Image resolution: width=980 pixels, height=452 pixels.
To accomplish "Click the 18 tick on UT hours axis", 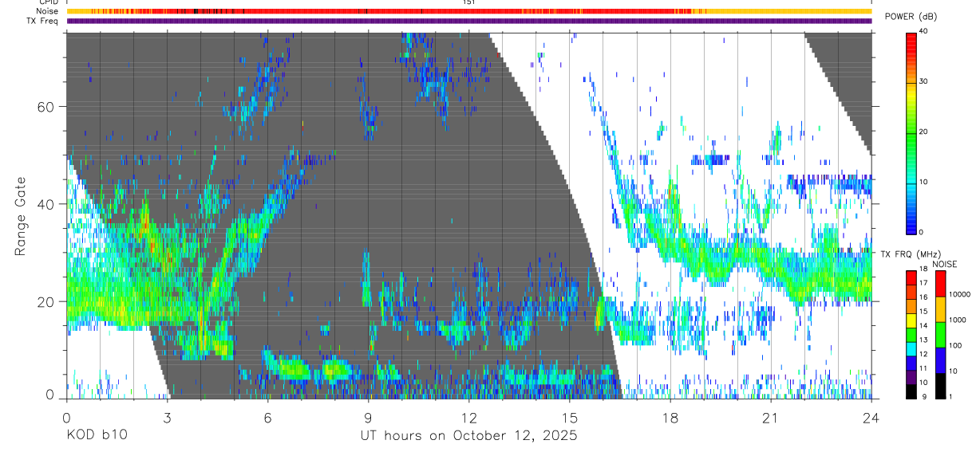I will point(670,417).
